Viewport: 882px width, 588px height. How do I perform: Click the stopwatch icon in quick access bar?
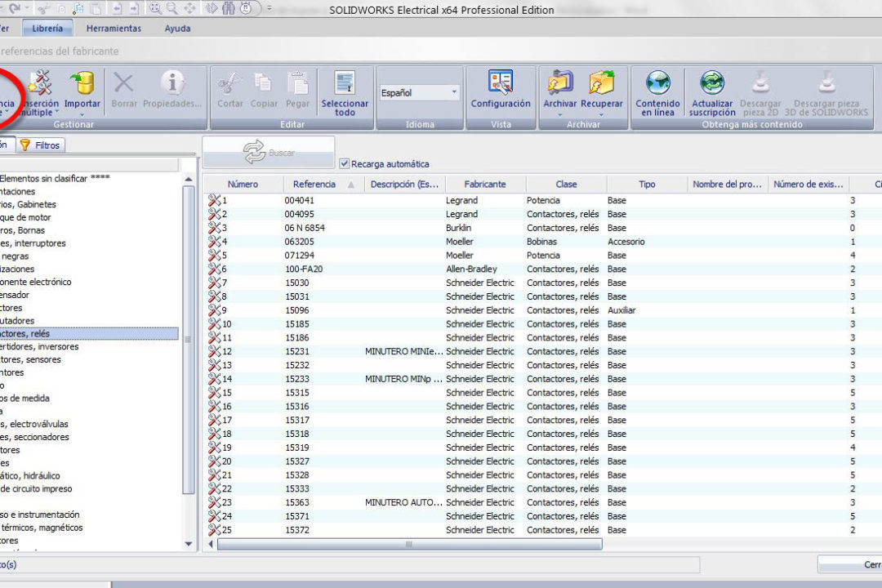point(246,8)
